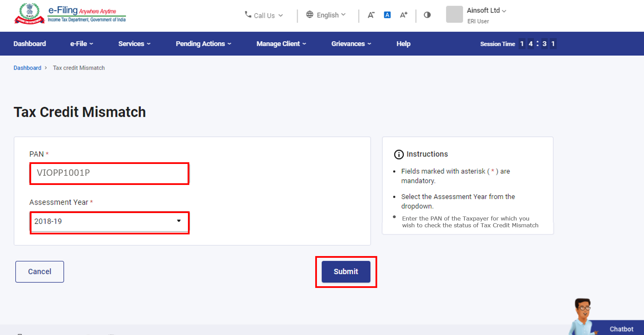Increase font size with A+ icon
The width and height of the screenshot is (644, 335).
tap(404, 15)
